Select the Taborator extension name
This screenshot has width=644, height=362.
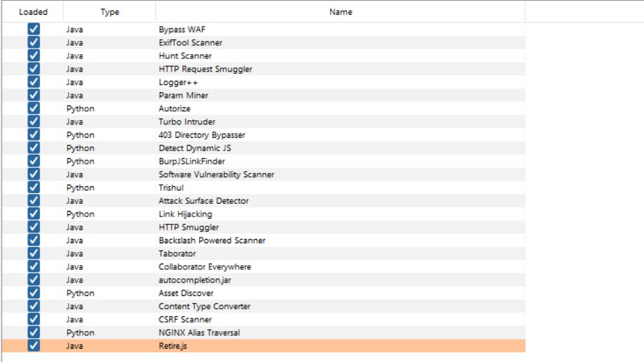[177, 253]
